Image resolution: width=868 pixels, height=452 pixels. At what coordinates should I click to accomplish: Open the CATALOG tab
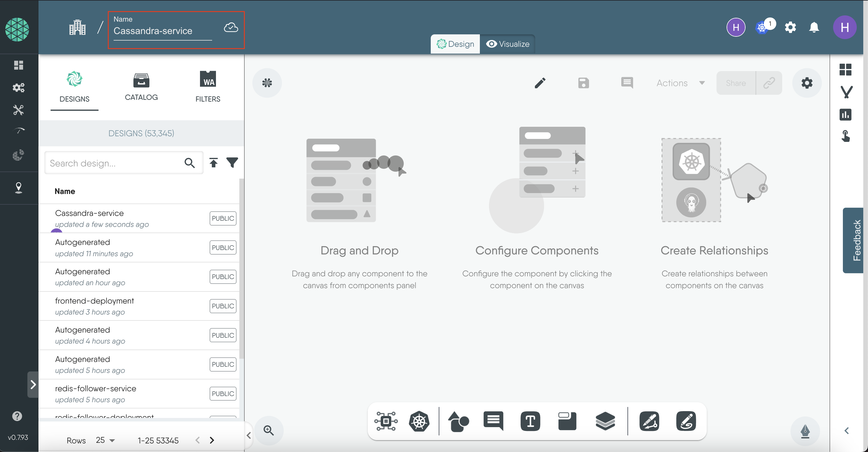point(141,86)
